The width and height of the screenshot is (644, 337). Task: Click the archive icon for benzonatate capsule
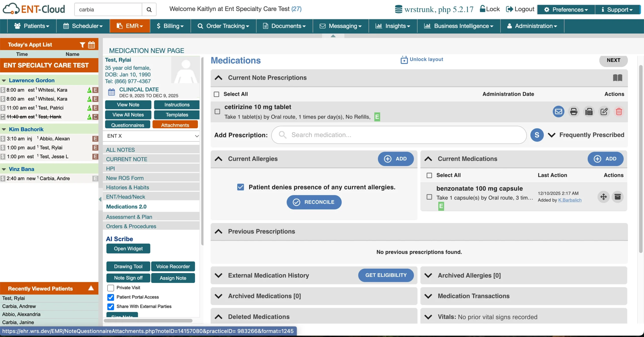pos(618,197)
